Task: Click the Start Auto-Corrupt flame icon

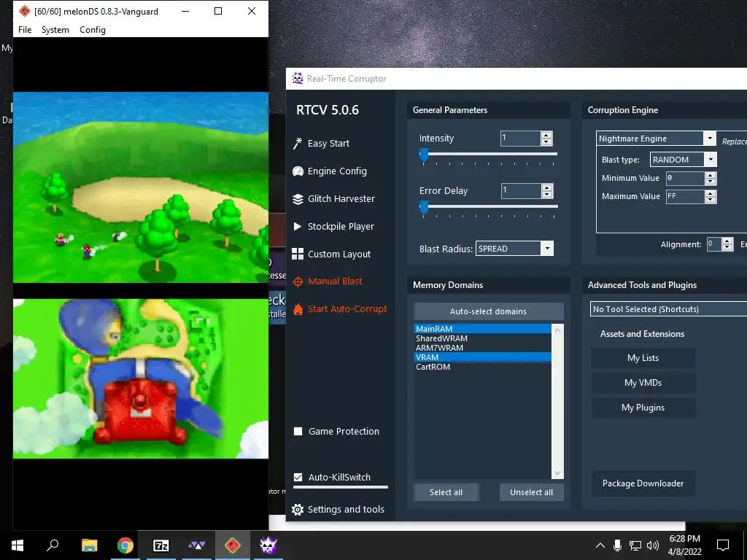Action: [x=298, y=309]
